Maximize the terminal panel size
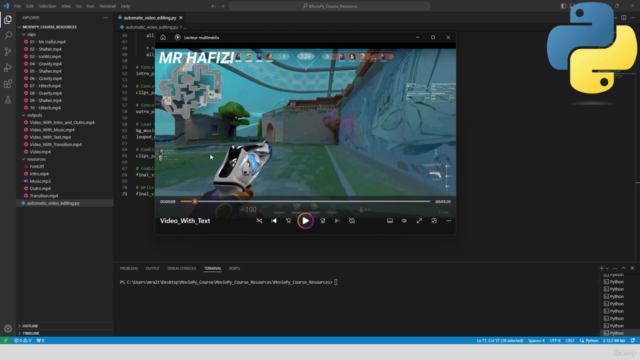640x360 pixels. [x=624, y=268]
